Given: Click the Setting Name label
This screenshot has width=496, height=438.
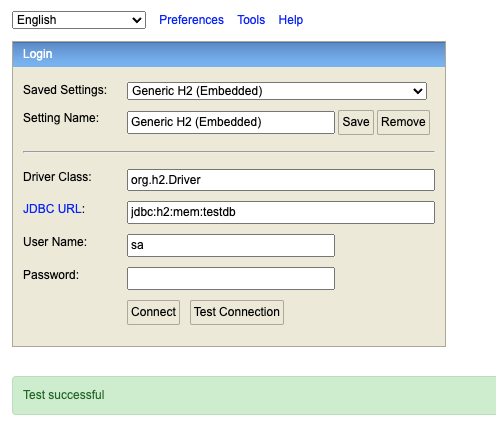Looking at the screenshot, I should click(61, 118).
